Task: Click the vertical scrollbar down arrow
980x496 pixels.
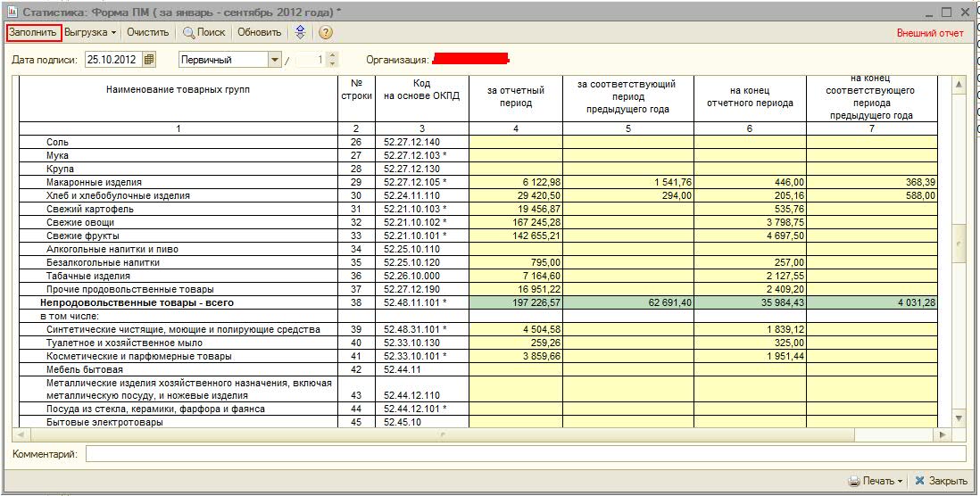Action: click(x=959, y=417)
